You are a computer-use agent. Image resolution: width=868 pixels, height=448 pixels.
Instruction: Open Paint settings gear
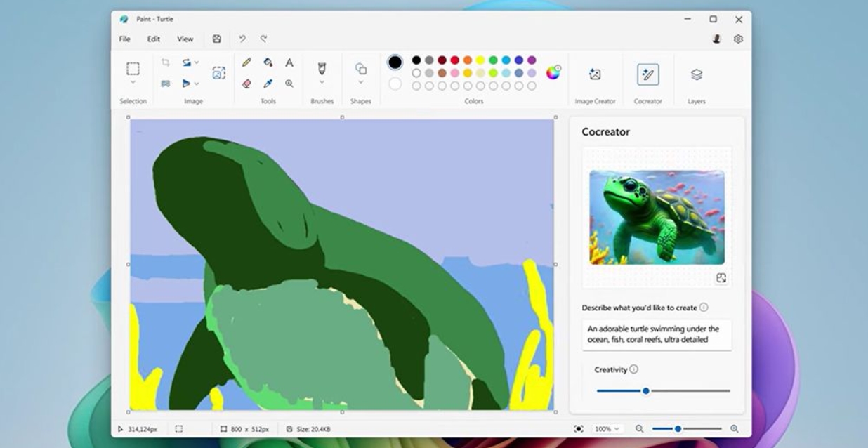pos(738,39)
